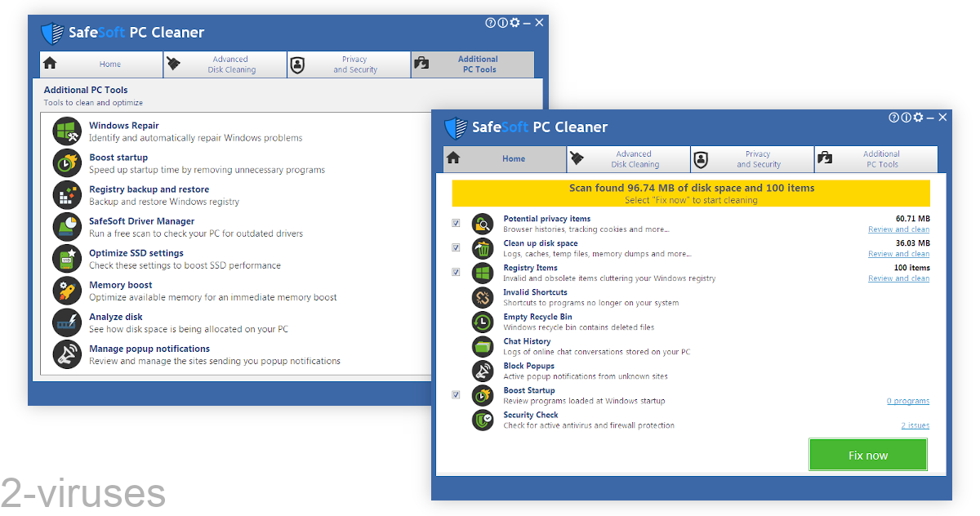This screenshot has width=980, height=516.
Task: Click Analyze disk icon
Action: [67, 322]
